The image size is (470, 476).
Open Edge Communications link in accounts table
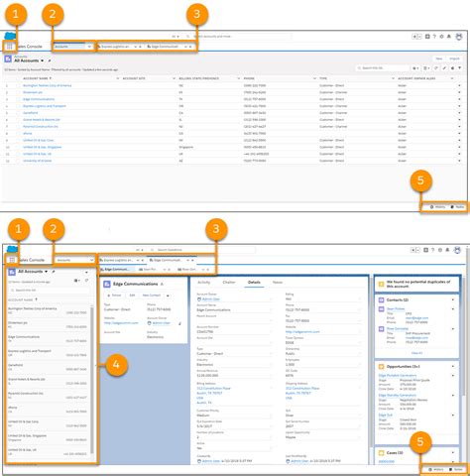point(39,99)
